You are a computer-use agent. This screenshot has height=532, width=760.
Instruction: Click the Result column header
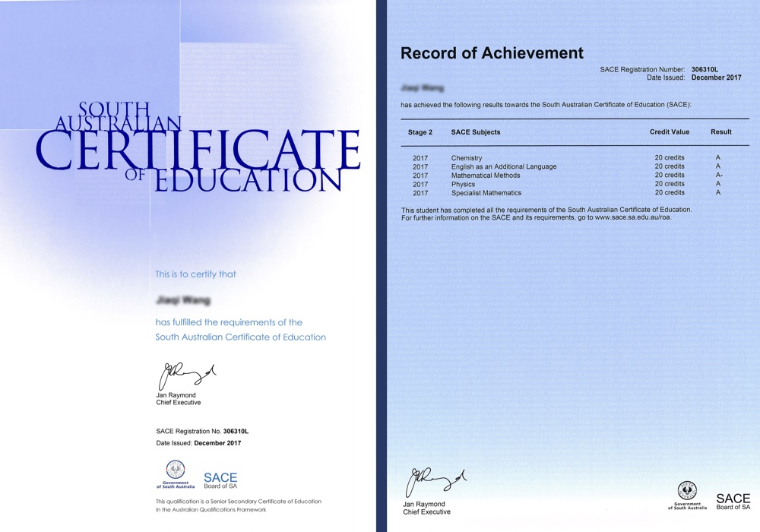[720, 132]
